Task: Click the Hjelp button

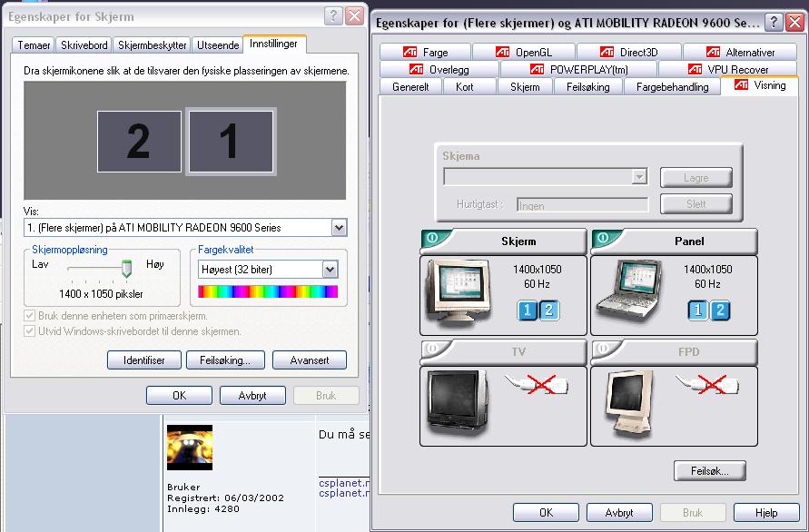Action: (766, 512)
